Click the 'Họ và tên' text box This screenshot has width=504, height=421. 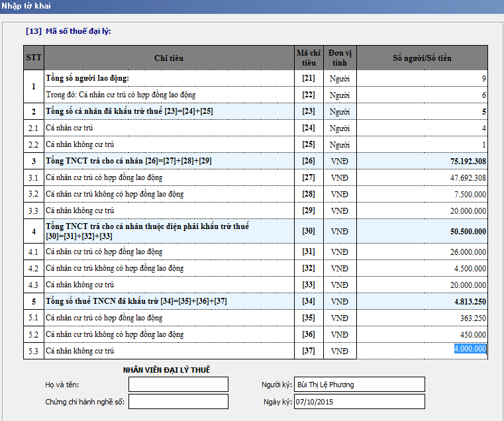pos(178,385)
